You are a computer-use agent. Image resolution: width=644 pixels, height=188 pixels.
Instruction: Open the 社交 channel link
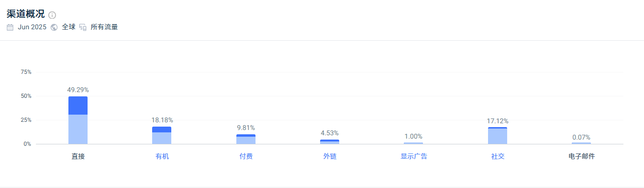tap(498, 156)
